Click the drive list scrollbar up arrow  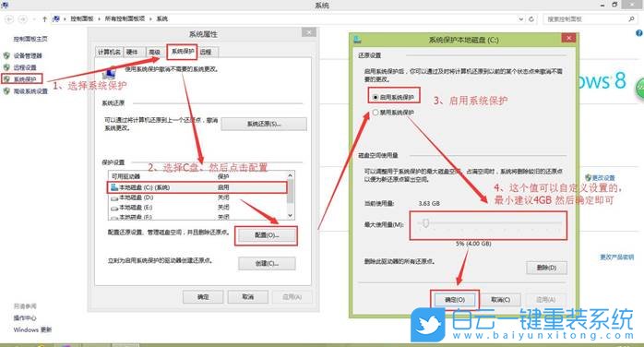291,175
